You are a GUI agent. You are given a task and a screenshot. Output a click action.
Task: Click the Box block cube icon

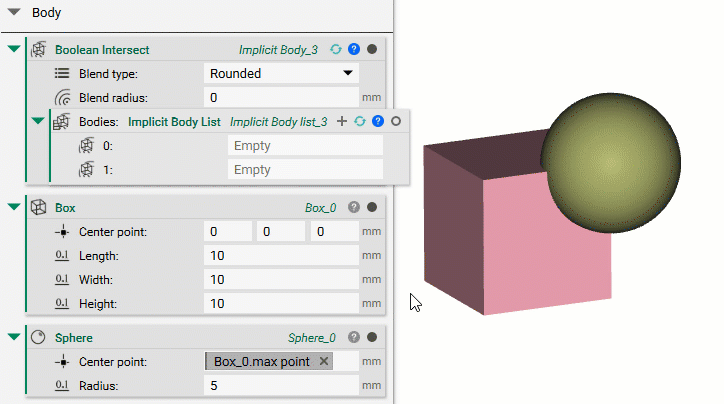click(x=38, y=207)
